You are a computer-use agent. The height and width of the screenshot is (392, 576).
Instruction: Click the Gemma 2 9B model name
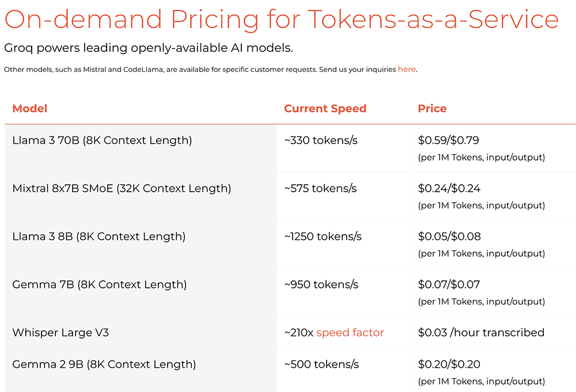point(104,364)
